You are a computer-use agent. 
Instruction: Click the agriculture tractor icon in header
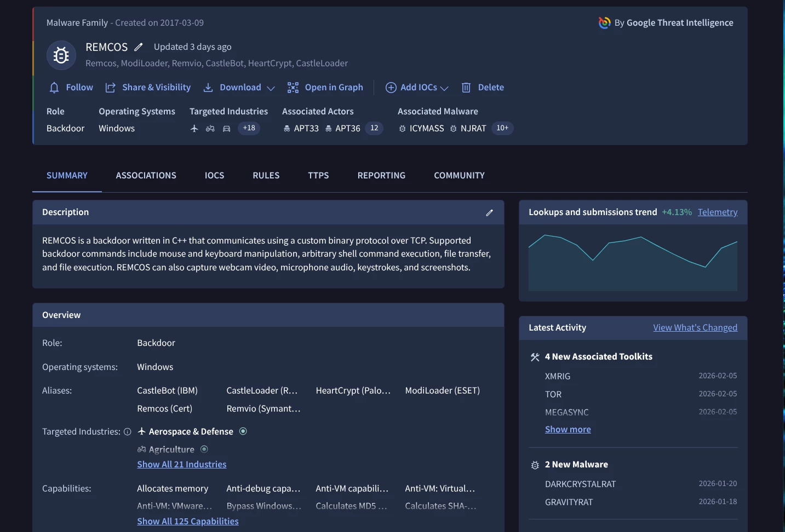pos(210,129)
